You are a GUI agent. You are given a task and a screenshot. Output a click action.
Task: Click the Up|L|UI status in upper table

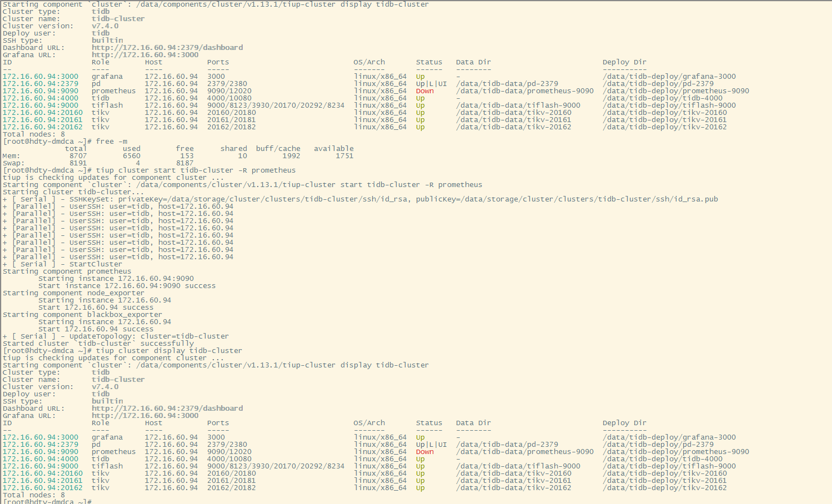point(432,84)
